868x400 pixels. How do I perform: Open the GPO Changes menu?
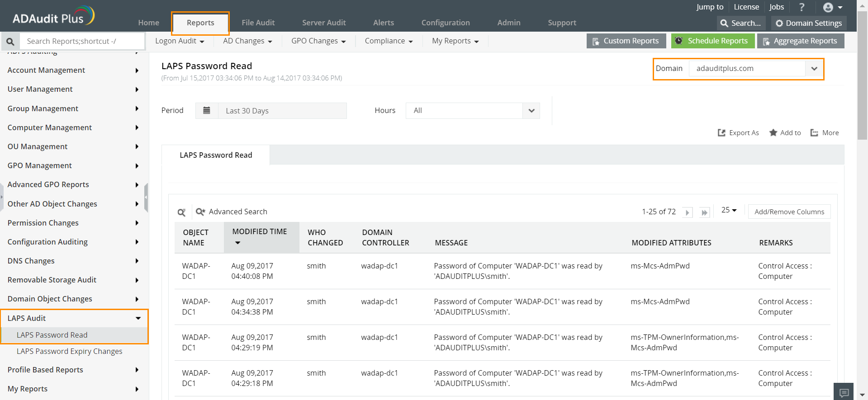coord(318,41)
